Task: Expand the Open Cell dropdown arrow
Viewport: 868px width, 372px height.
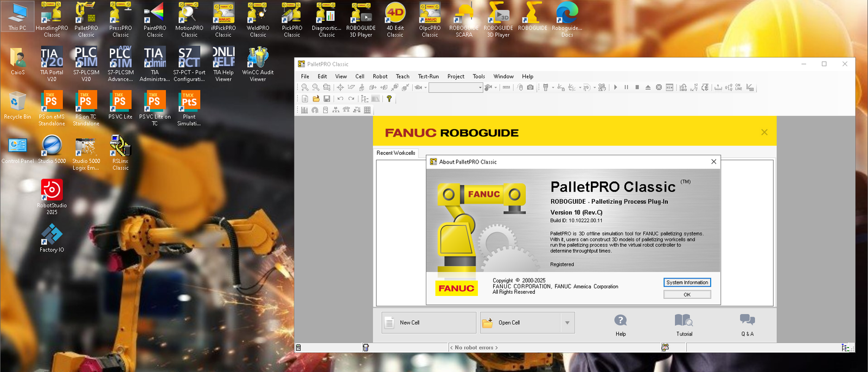Action: [x=567, y=323]
